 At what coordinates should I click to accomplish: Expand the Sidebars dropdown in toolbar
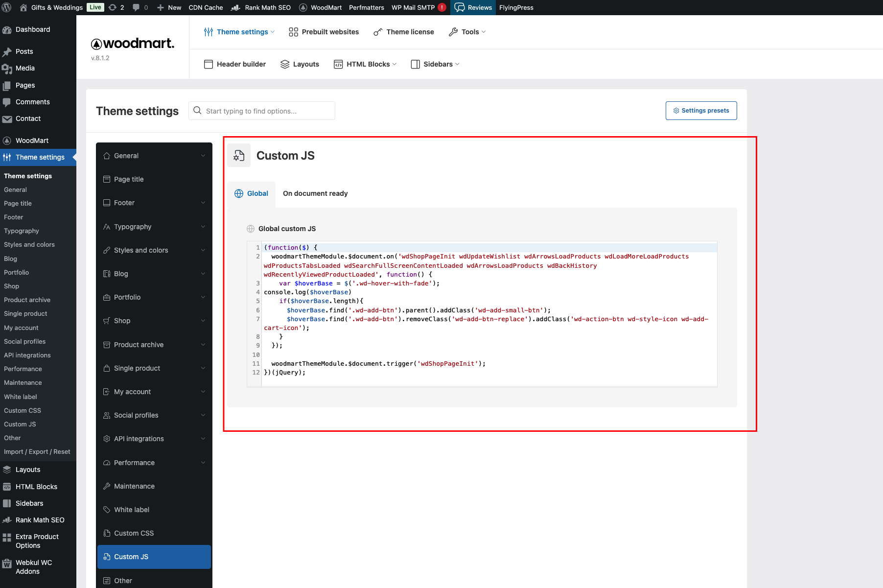(x=435, y=64)
